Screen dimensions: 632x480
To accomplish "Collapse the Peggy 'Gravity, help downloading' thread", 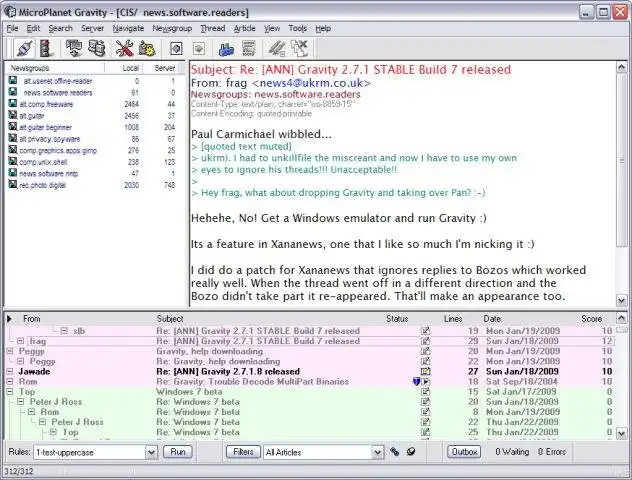I will pos(10,351).
